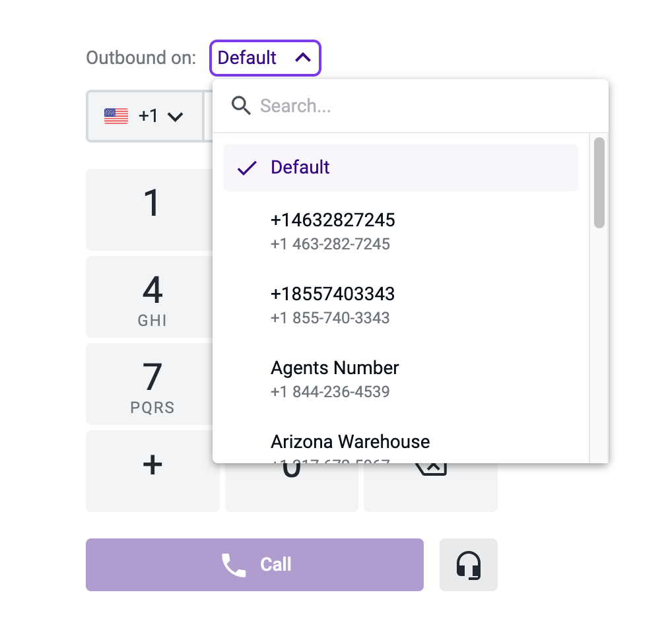Click the US flag in country selector
This screenshot has height=644, width=668.
(116, 115)
